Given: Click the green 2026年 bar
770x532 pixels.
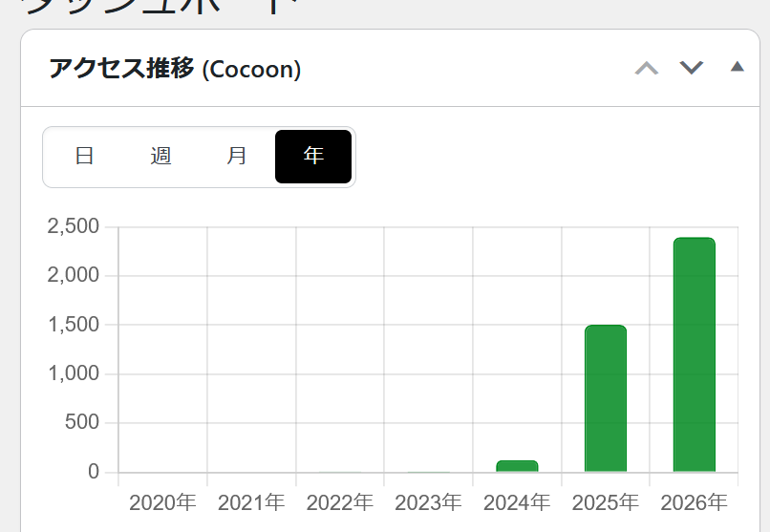Looking at the screenshot, I should tap(694, 355).
